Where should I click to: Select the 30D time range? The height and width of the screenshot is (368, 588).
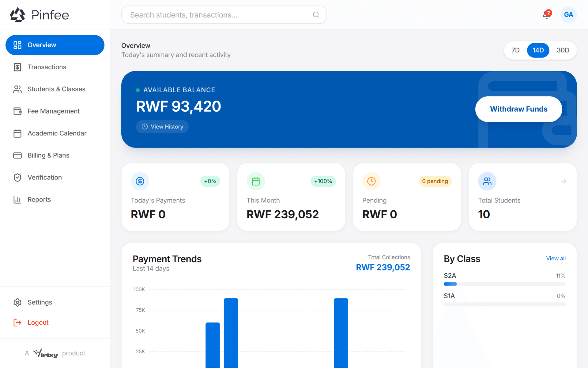pyautogui.click(x=563, y=50)
